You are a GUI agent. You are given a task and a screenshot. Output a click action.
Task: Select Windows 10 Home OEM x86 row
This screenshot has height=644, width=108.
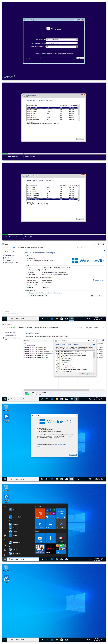pos(52,111)
